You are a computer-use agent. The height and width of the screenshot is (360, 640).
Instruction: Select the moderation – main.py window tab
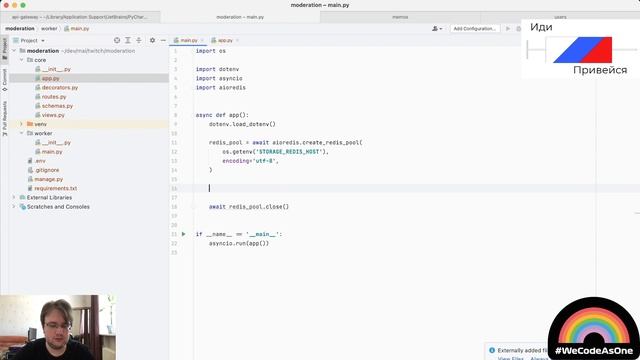(240, 17)
